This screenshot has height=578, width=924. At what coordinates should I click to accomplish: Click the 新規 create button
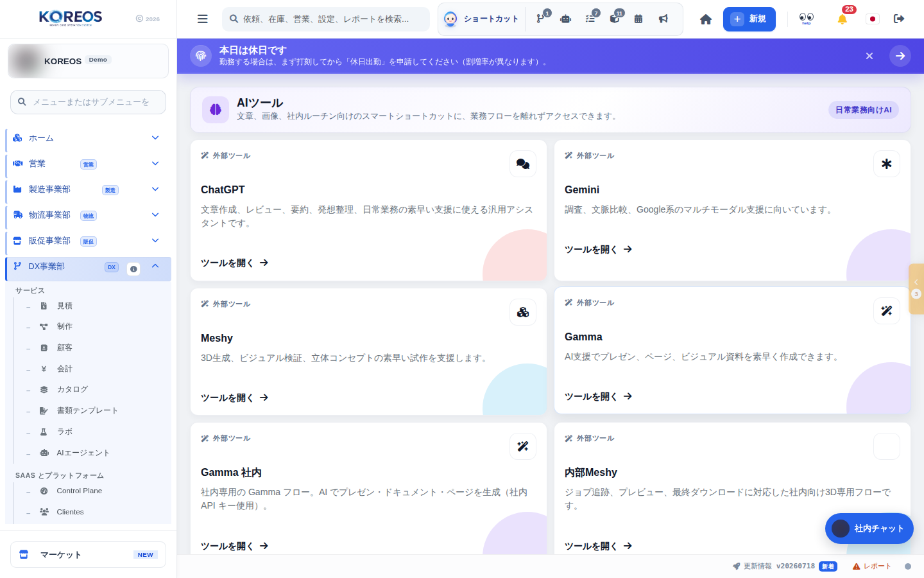(x=749, y=19)
